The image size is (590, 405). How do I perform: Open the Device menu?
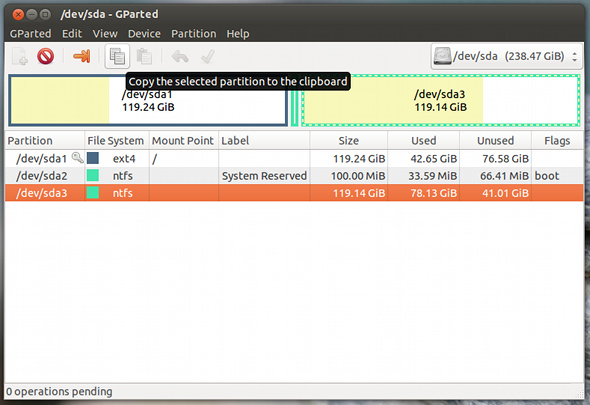click(144, 34)
